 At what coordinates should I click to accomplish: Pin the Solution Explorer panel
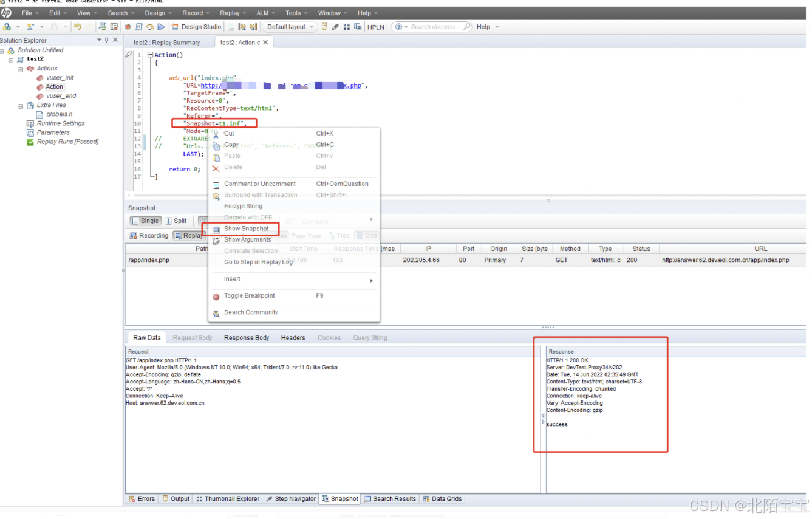point(107,40)
